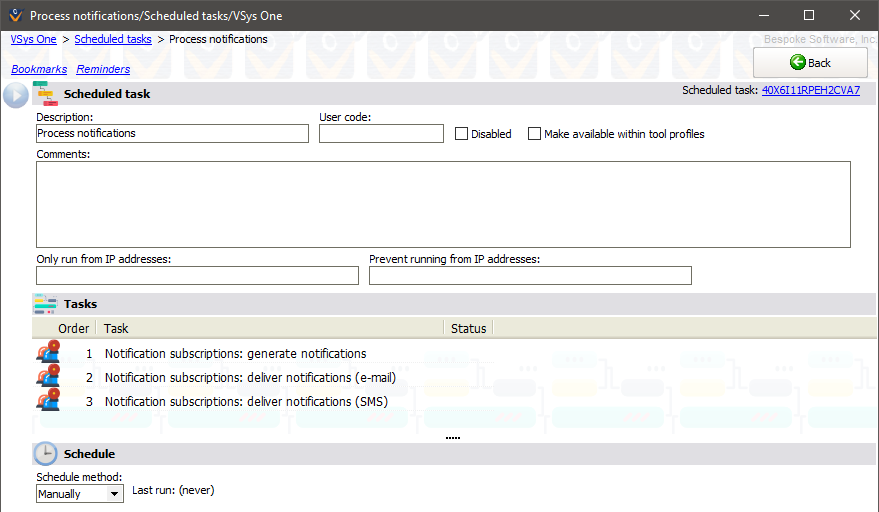Viewport: 879px width, 512px height.
Task: Navigate to Scheduled tasks breadcrumb
Action: tap(113, 39)
